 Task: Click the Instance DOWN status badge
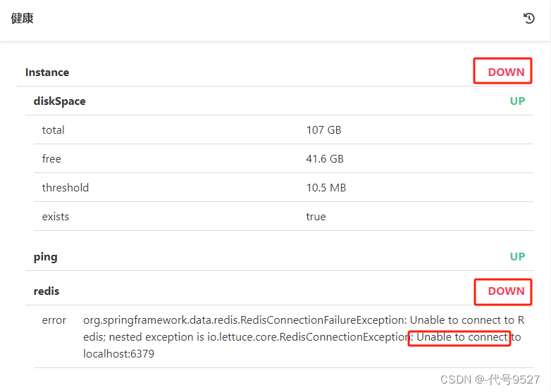pyautogui.click(x=506, y=72)
